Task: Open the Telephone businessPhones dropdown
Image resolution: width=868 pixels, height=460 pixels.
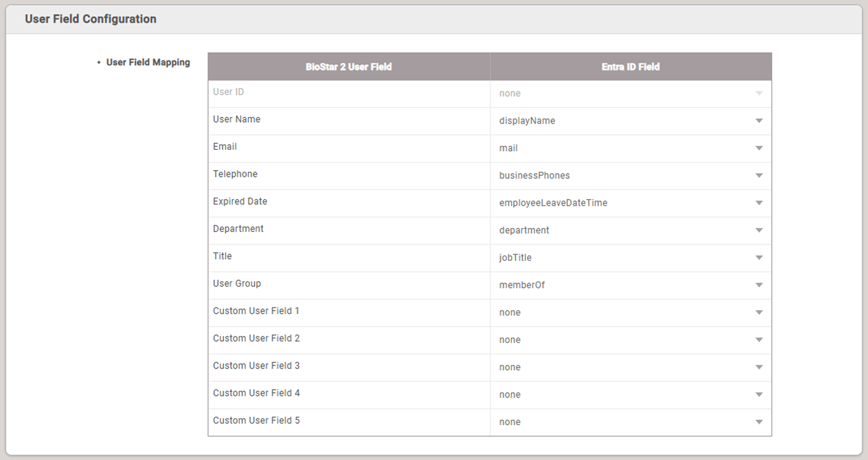Action: tap(631, 175)
